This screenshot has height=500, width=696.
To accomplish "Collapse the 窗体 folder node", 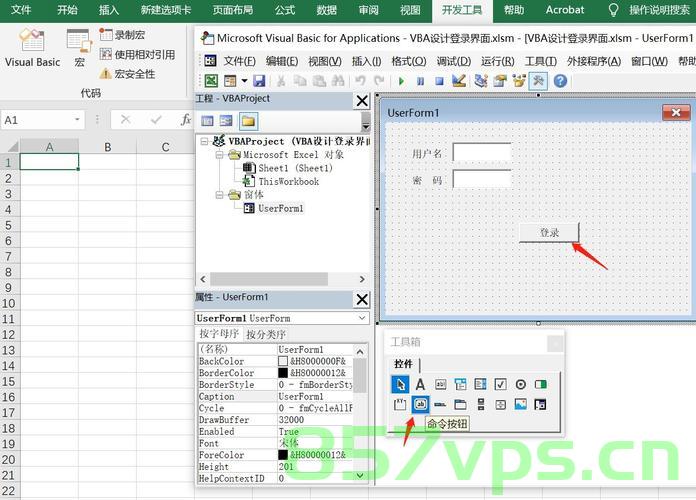I will (x=219, y=195).
